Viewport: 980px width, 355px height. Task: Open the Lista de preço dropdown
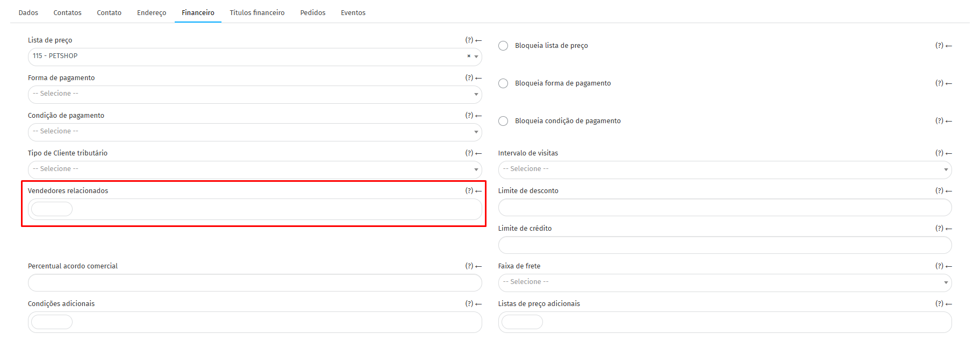pyautogui.click(x=255, y=57)
